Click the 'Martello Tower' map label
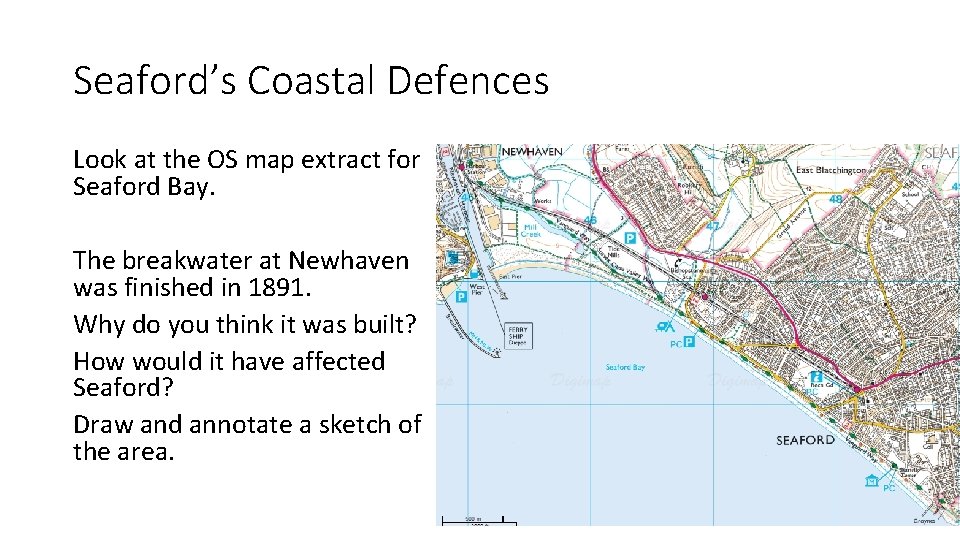This screenshot has height=540, width=960. click(x=908, y=472)
